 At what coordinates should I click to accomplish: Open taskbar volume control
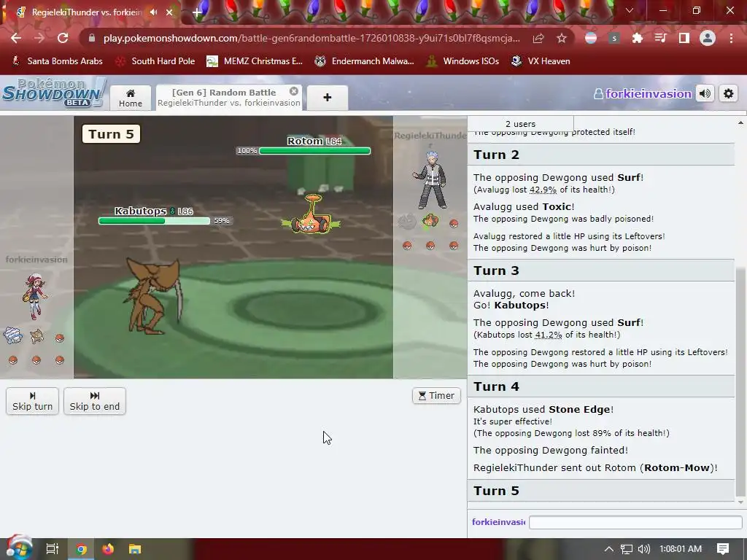coord(644,549)
